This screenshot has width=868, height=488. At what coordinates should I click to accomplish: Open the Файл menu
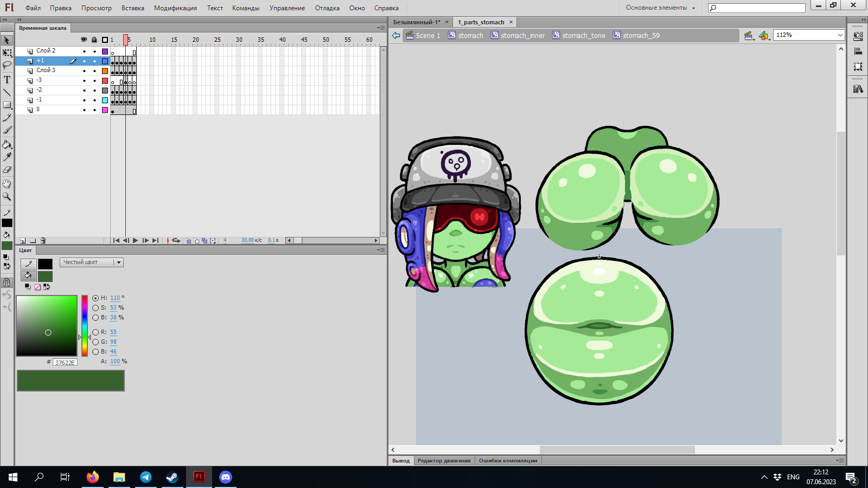pyautogui.click(x=33, y=8)
